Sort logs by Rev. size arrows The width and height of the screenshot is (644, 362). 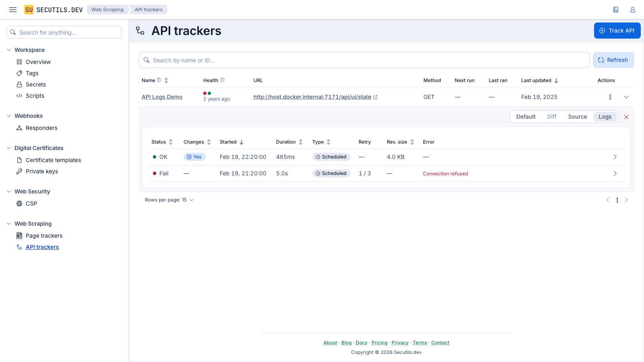pos(412,142)
